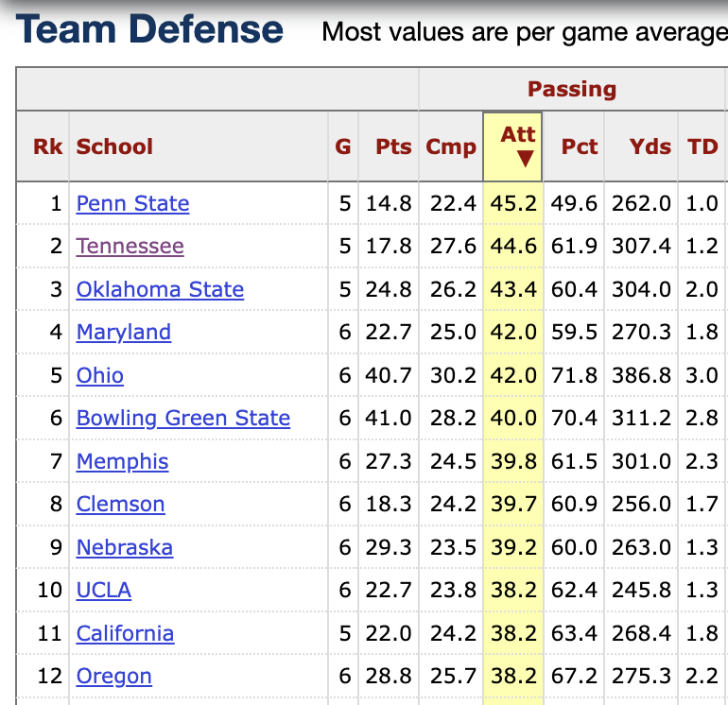The height and width of the screenshot is (705, 728).
Task: Sort by the School column header
Action: pyautogui.click(x=114, y=146)
